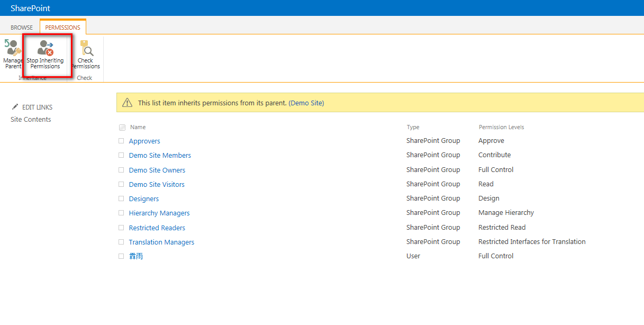The image size is (644, 325).
Task: Click the Permission Levels column header
Action: point(501,127)
